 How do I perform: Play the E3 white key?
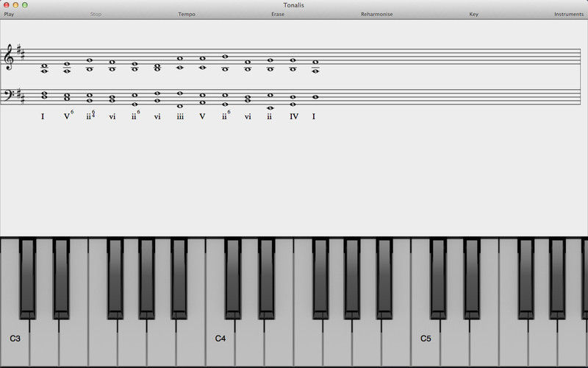73,342
